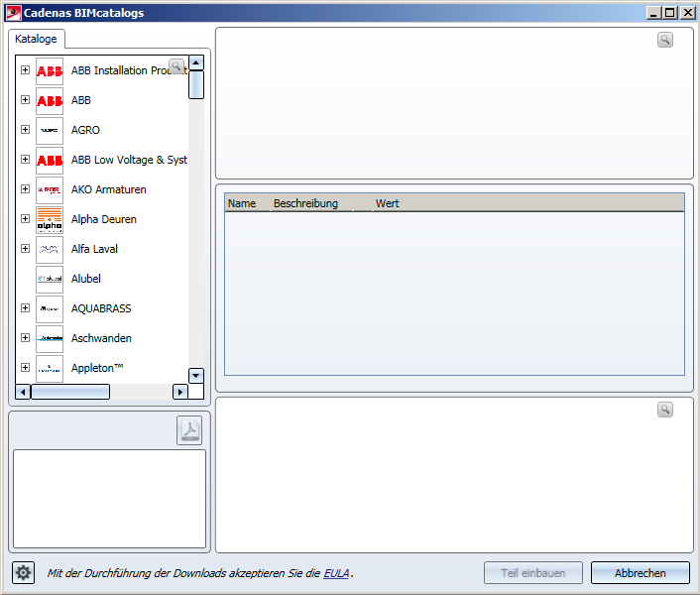
Task: Select the Alubel catalog entry
Action: (x=86, y=279)
